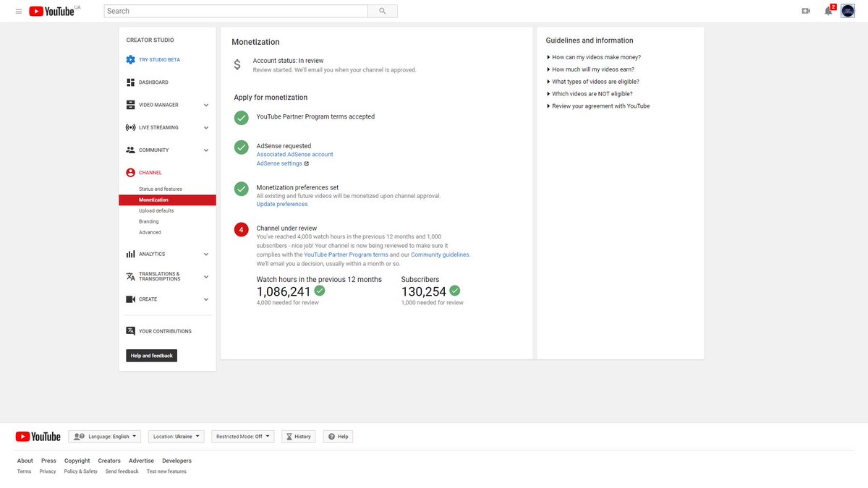The width and height of the screenshot is (868, 488).
Task: Click the Channel person icon
Action: point(130,173)
